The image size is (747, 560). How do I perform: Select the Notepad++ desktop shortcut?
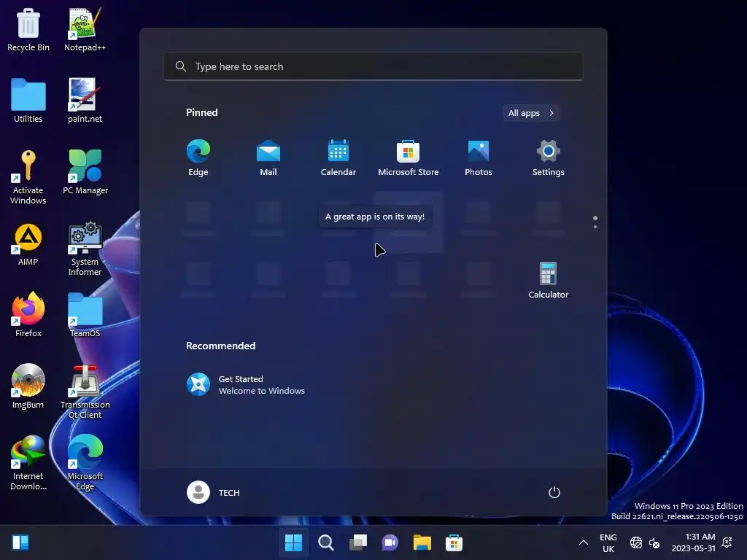coord(85,30)
